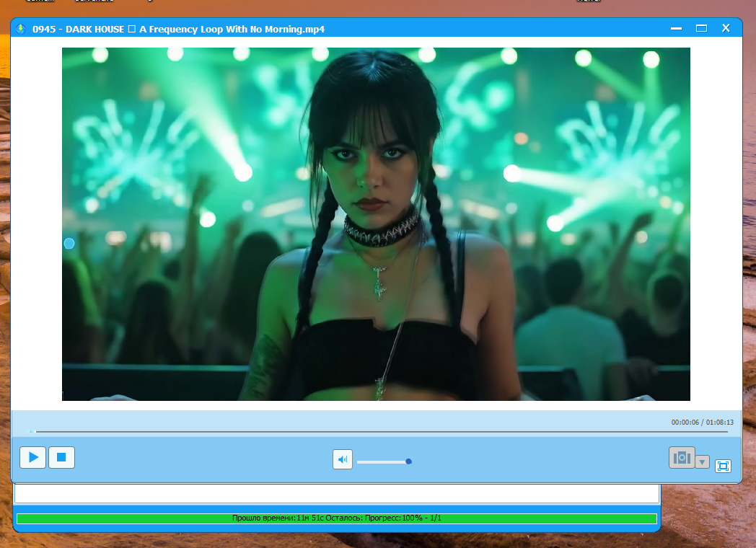756x548 pixels.
Task: Close the video player window
Action: [726, 28]
